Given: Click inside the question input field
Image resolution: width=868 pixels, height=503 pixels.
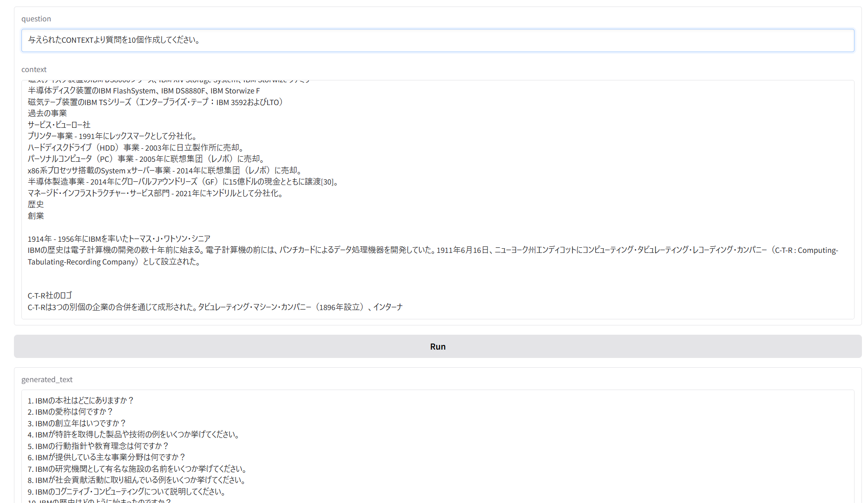Looking at the screenshot, I should pos(438,40).
